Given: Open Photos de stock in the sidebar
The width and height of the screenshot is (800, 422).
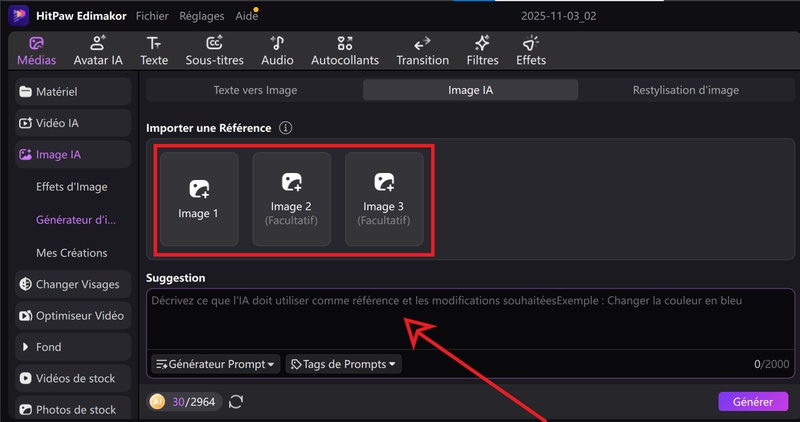Looking at the screenshot, I should click(x=73, y=409).
